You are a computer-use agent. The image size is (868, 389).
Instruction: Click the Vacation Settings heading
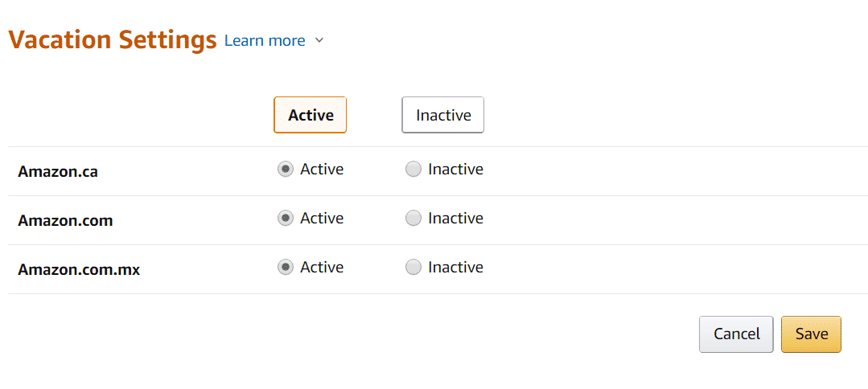point(113,40)
